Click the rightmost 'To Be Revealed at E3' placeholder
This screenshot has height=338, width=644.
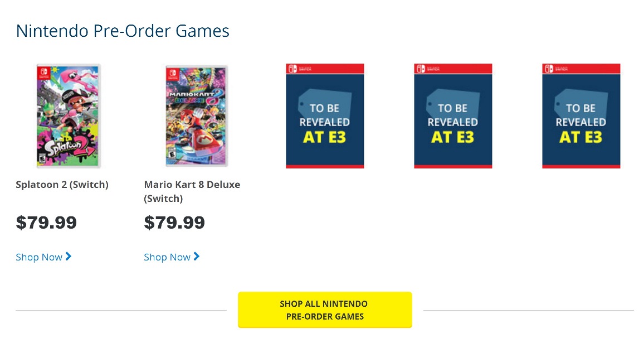point(581,116)
